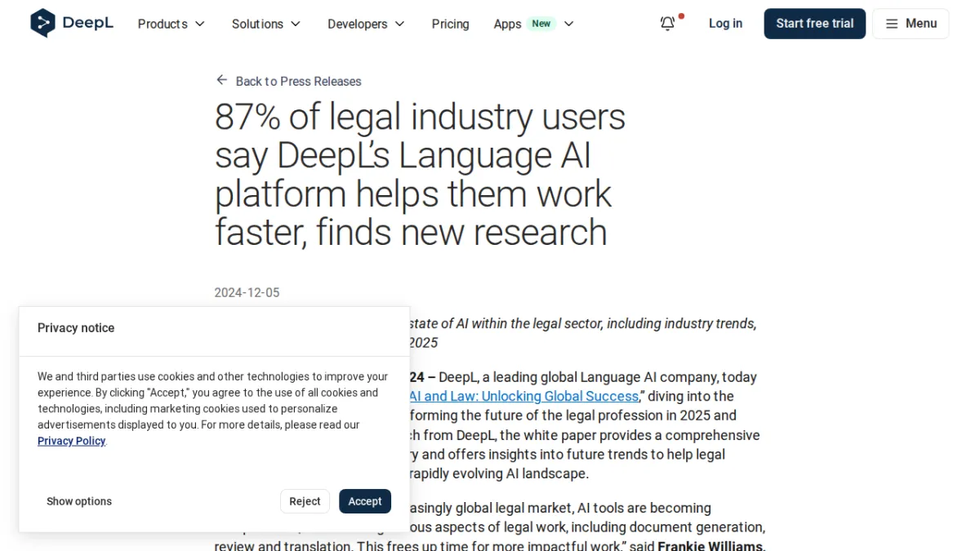Image resolution: width=980 pixels, height=551 pixels.
Task: Click the Log in link
Action: coord(725,24)
